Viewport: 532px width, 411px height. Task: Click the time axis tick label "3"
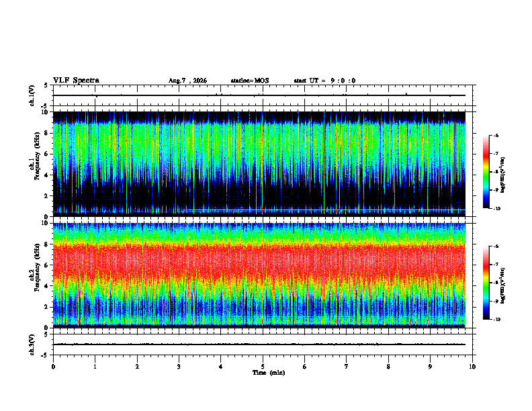point(179,367)
